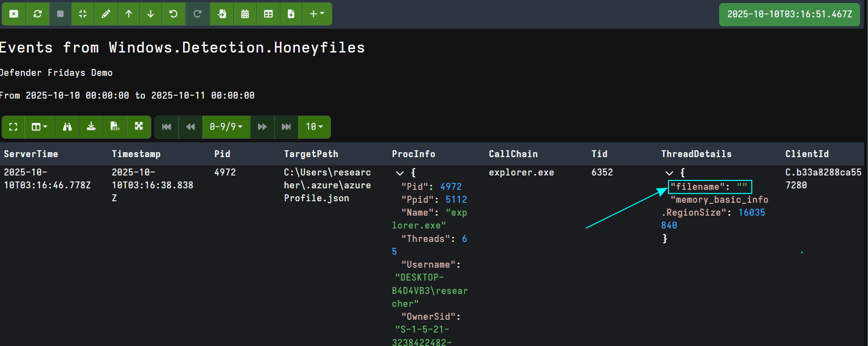Click the four-arrows expand icon

click(139, 127)
